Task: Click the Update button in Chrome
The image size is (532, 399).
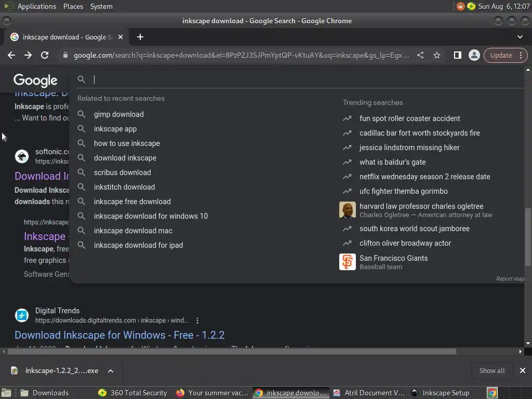Action: 501,55
